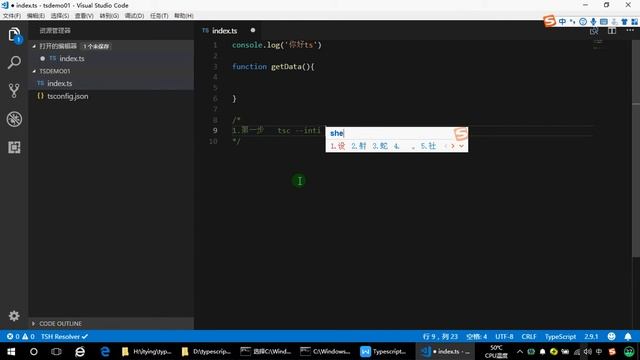The width and height of the screenshot is (640, 360).
Task: Open the Help (帮助) menu
Action: 184,16
